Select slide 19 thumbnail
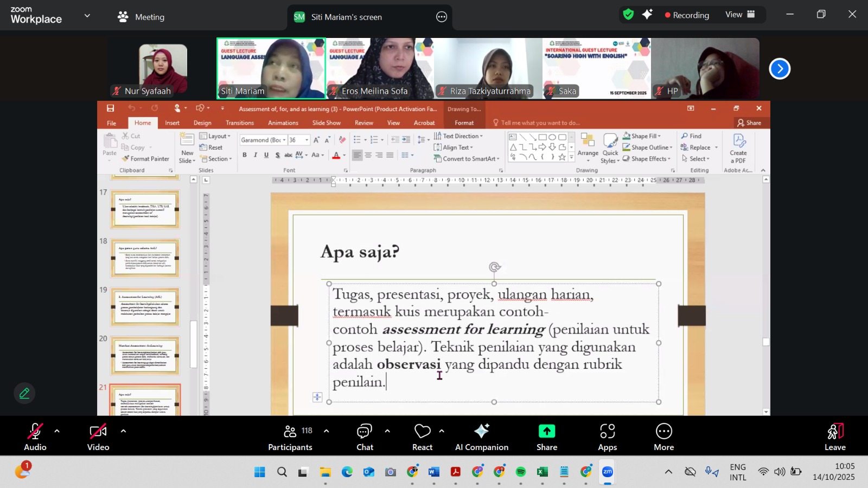This screenshot has height=488, width=868. [x=145, y=306]
